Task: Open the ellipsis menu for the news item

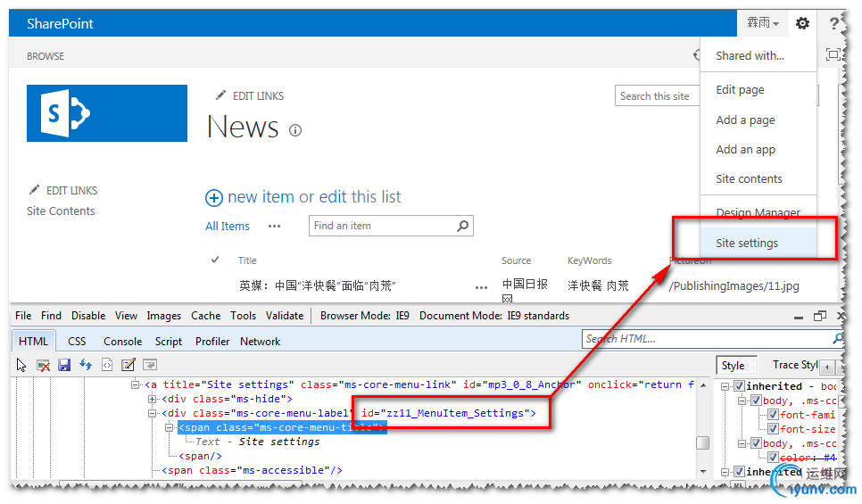Action: click(x=481, y=287)
